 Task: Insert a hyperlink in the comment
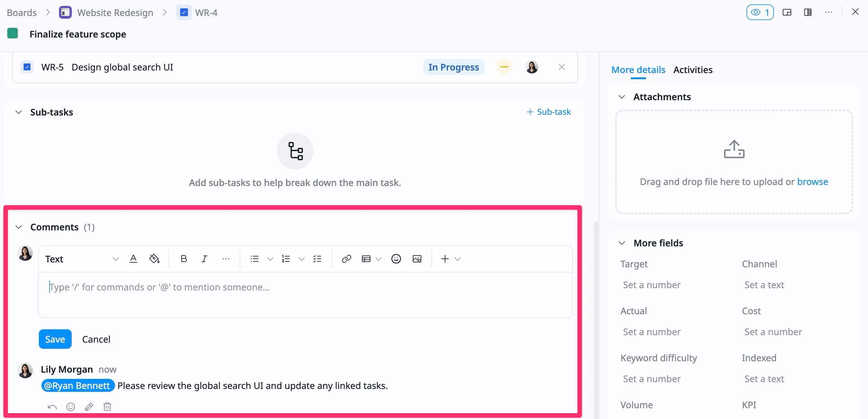346,259
